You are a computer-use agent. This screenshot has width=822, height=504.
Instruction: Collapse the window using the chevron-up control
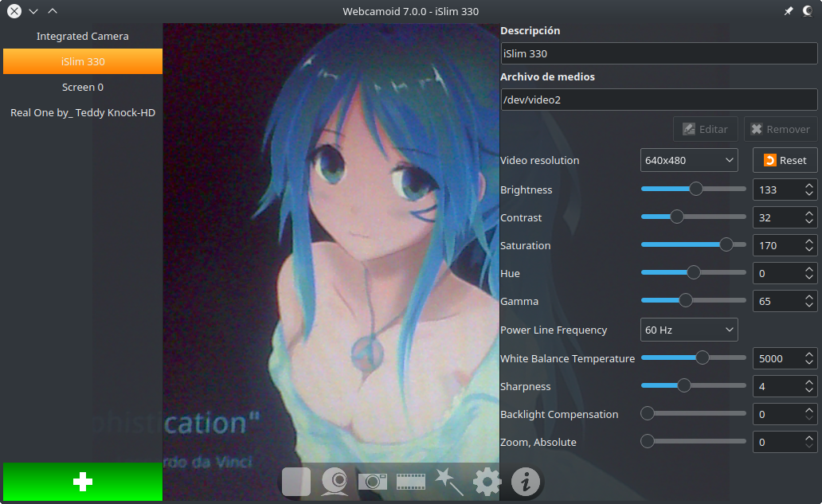(x=53, y=11)
